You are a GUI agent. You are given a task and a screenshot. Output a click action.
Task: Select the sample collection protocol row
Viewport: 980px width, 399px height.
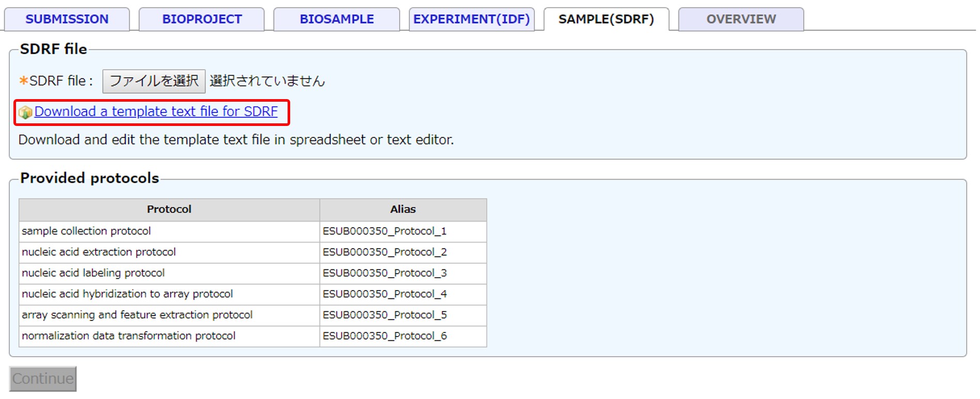coord(86,231)
